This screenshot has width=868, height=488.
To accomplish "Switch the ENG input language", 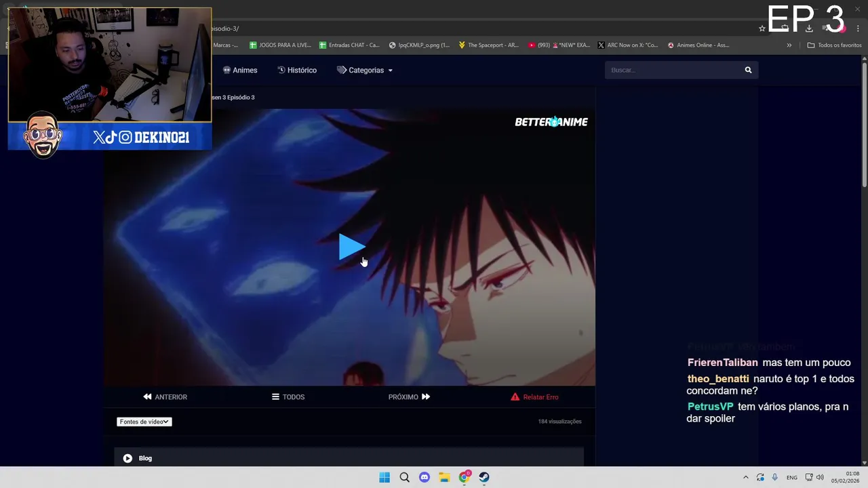I will coord(791,477).
